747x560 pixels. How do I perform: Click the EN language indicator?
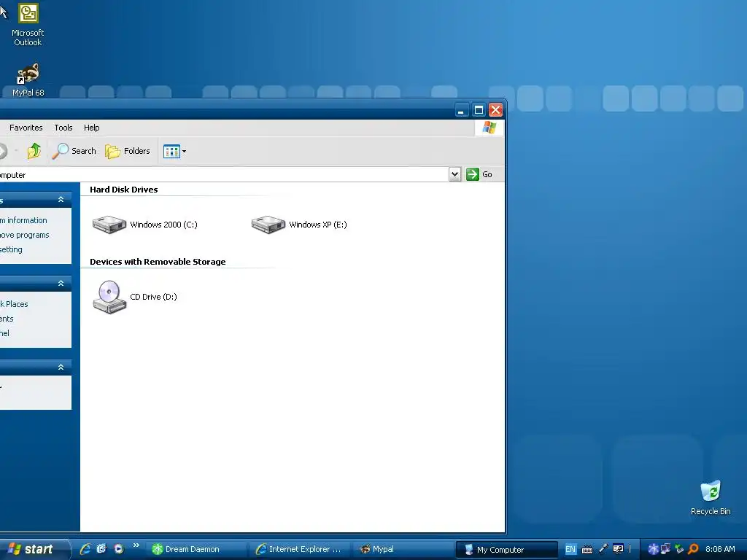tap(570, 550)
